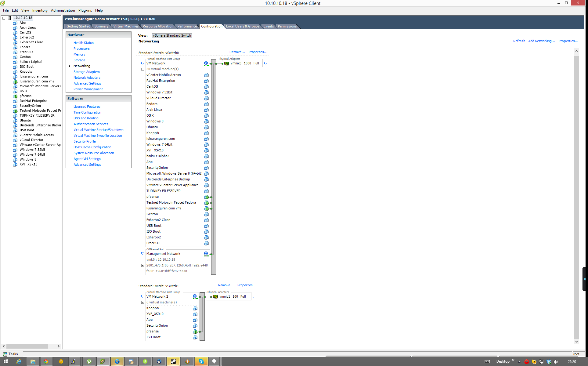The width and height of the screenshot is (588, 366).
Task: Click the pfsense VM icon in inventory tree
Action: coord(15,96)
